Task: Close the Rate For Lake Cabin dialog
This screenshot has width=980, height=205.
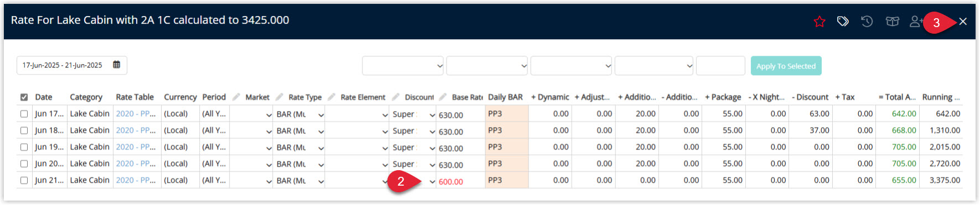Action: [x=963, y=22]
